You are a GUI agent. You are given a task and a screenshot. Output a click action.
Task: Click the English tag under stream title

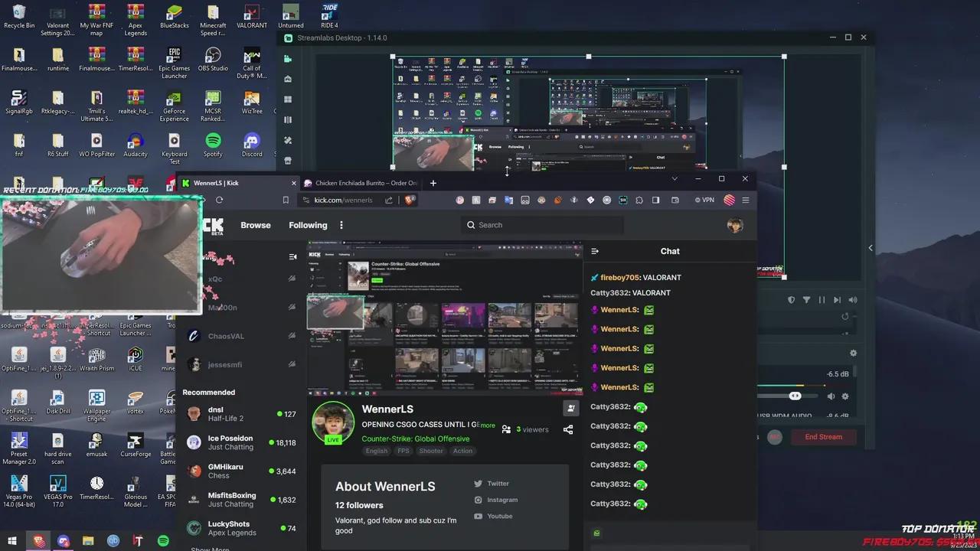point(377,451)
